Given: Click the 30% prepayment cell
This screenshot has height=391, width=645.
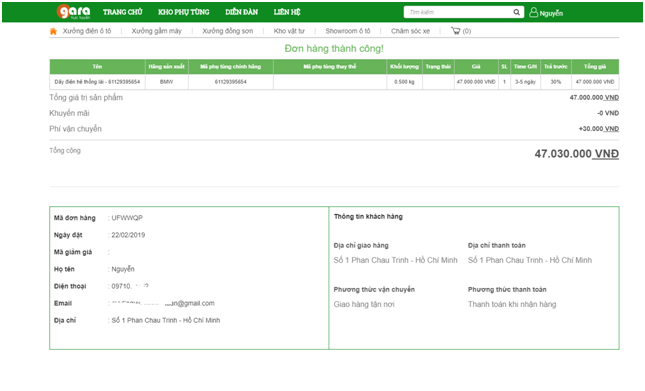Looking at the screenshot, I should [x=556, y=82].
